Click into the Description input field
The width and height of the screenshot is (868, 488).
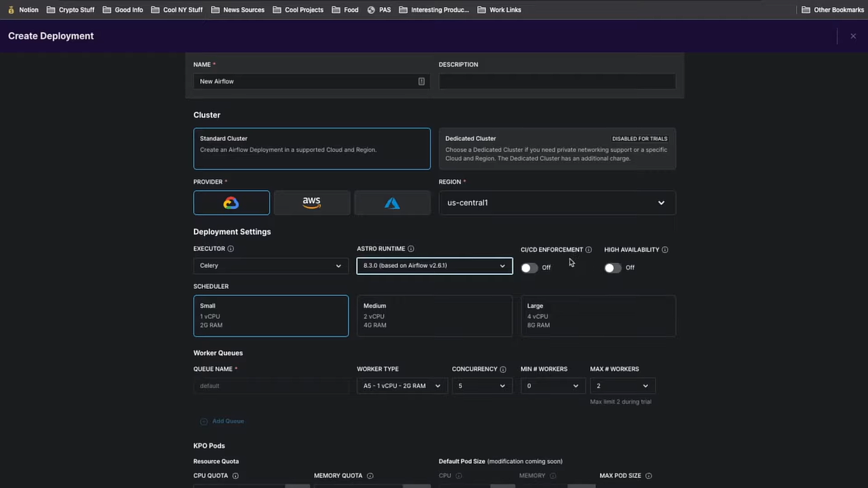click(x=556, y=81)
